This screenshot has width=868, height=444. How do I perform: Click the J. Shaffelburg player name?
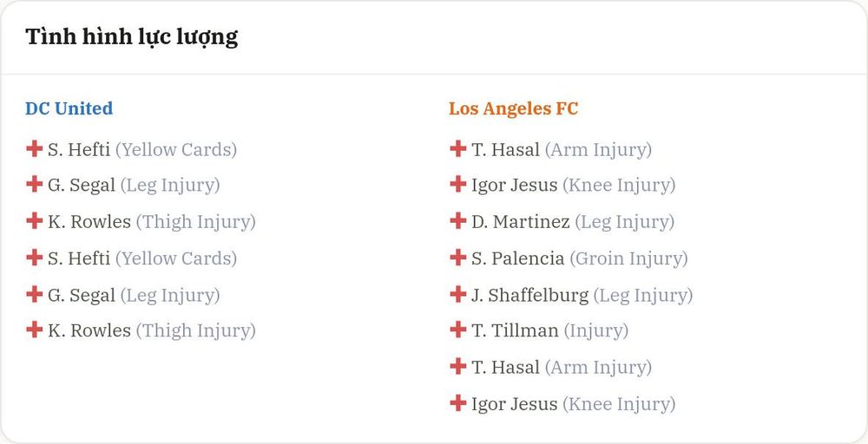pos(529,295)
